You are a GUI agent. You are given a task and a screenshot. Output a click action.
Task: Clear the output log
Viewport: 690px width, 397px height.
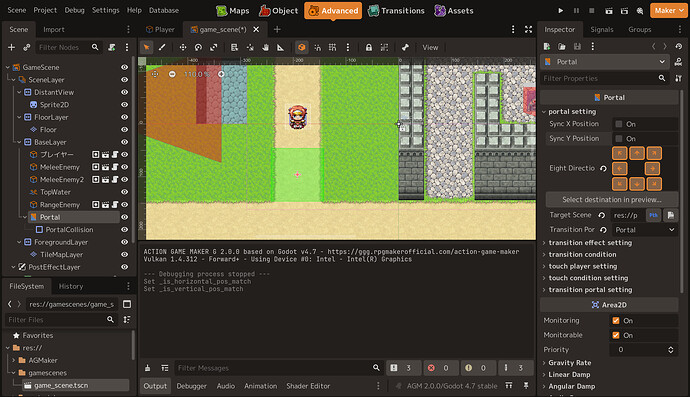(147, 368)
